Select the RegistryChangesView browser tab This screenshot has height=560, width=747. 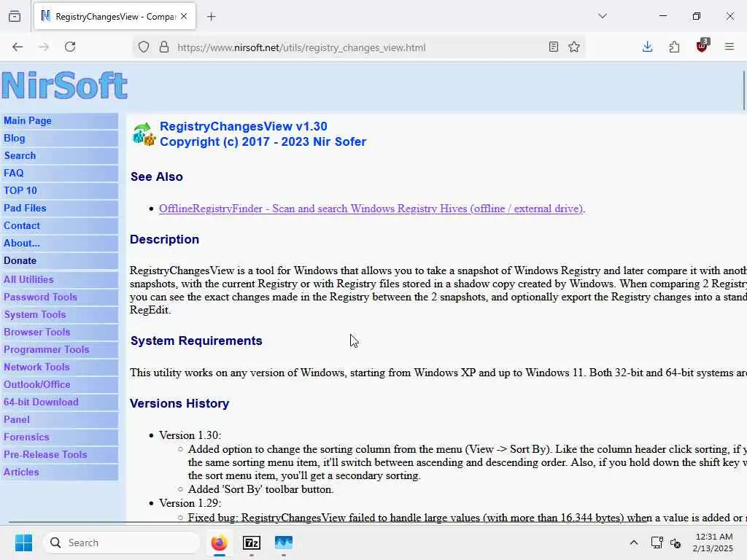115,17
